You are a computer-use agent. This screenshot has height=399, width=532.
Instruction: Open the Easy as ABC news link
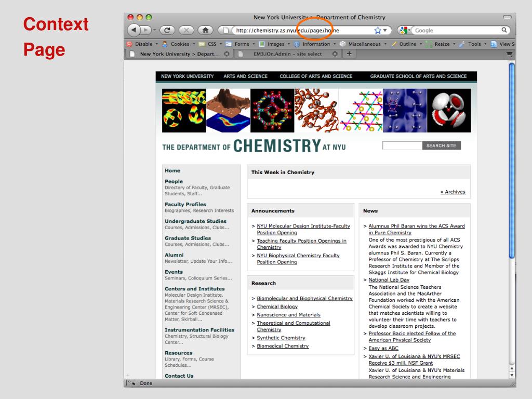pyautogui.click(x=383, y=348)
